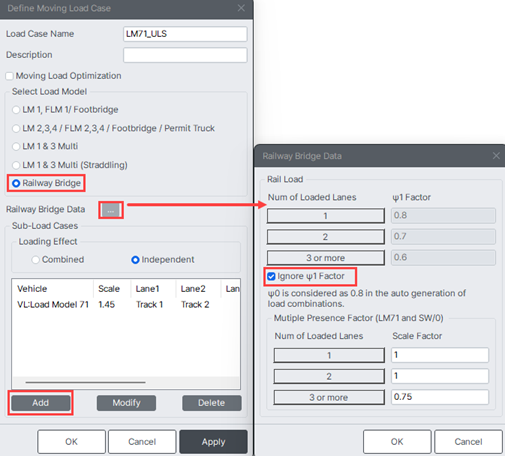Click the Load Case Name field
The width and height of the screenshot is (505, 456).
pyautogui.click(x=185, y=34)
